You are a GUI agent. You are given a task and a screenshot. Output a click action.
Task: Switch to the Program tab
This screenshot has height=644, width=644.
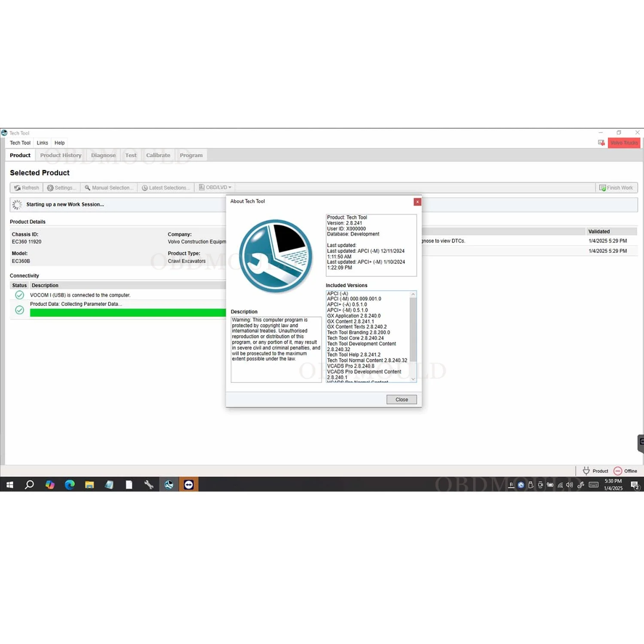[x=191, y=155]
